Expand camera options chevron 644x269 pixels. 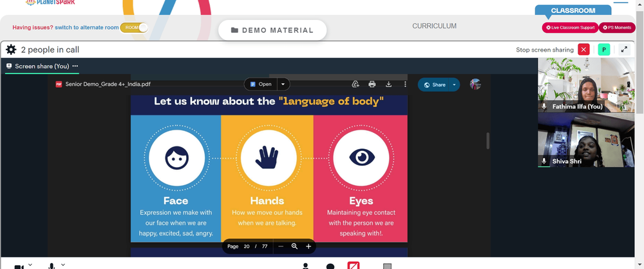[x=30, y=264]
